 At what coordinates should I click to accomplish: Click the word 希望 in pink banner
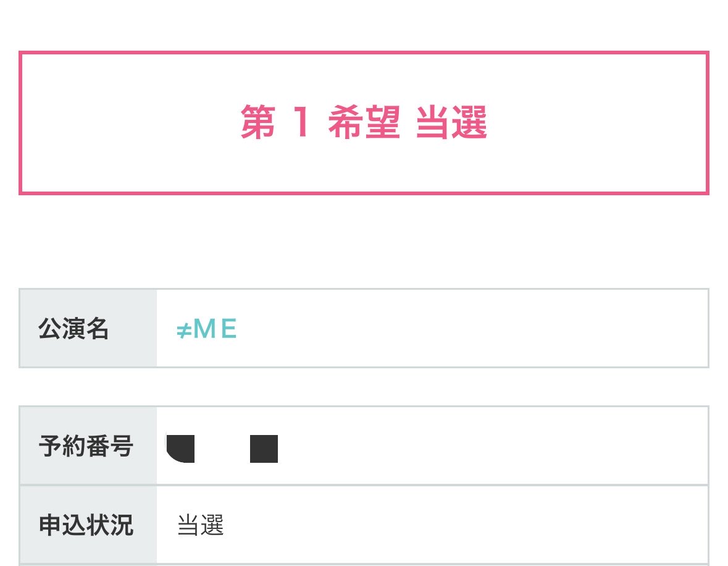point(364,122)
